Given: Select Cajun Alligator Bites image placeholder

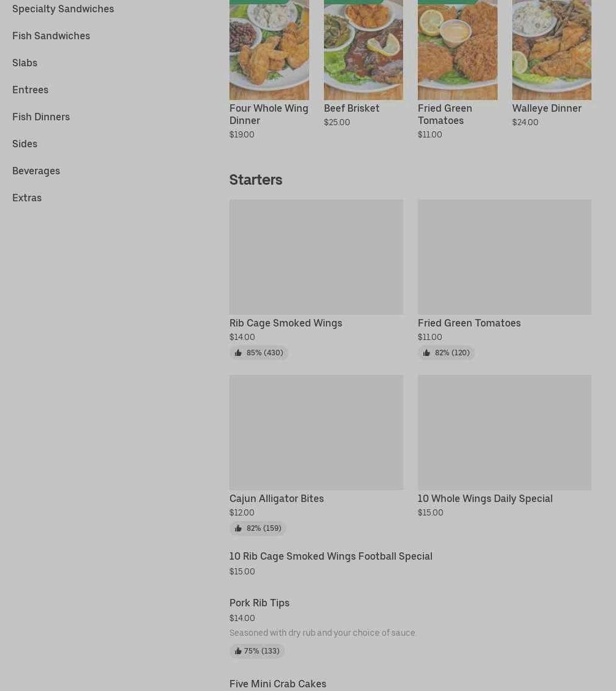Looking at the screenshot, I should [317, 432].
